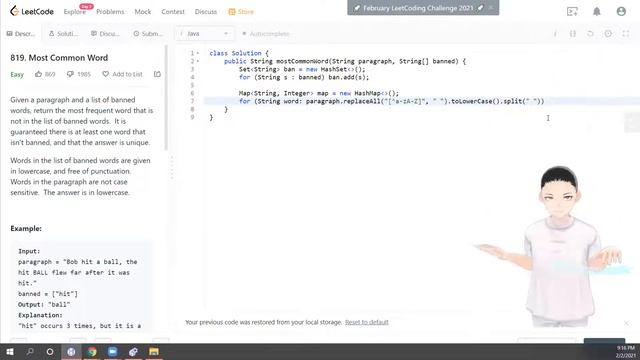The image size is (640, 360).
Task: Open the Zoom app in taskbar
Action: click(x=113, y=351)
